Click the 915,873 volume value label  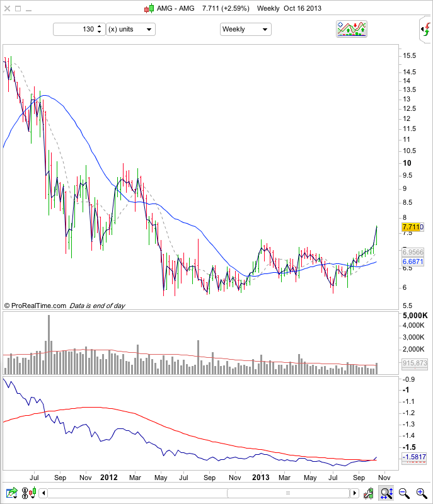coord(415,363)
